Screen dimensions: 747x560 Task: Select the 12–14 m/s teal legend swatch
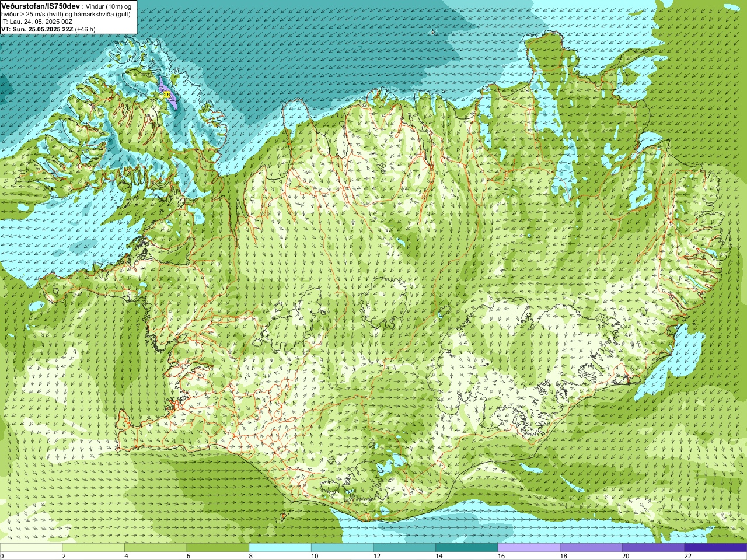[x=404, y=548]
